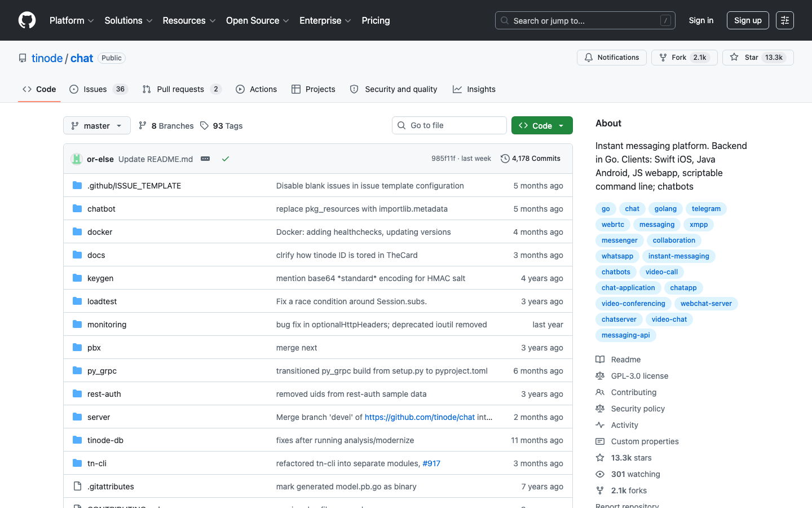Click the Sign up button
This screenshot has width=812, height=508.
coord(748,20)
